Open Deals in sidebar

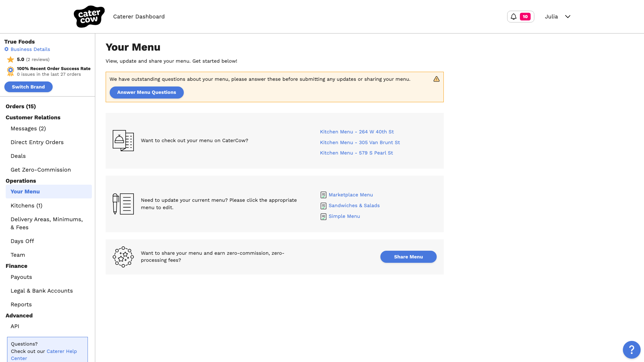click(18, 156)
